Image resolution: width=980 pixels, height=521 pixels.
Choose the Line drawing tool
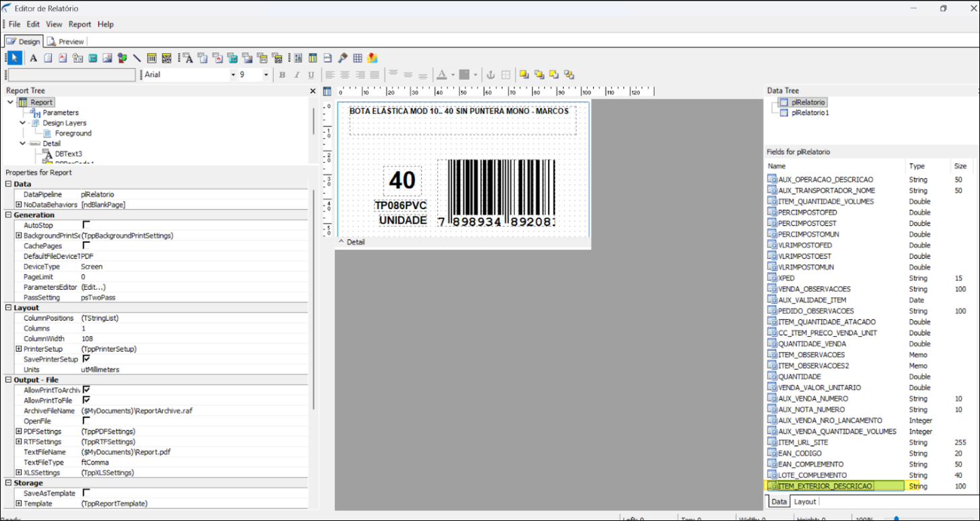coord(137,58)
